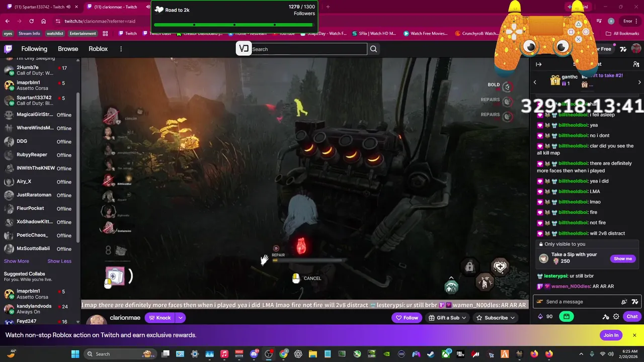This screenshot has height=362, width=644.
Task: Open Twitch more options menu next to Roblox
Action: [121, 49]
